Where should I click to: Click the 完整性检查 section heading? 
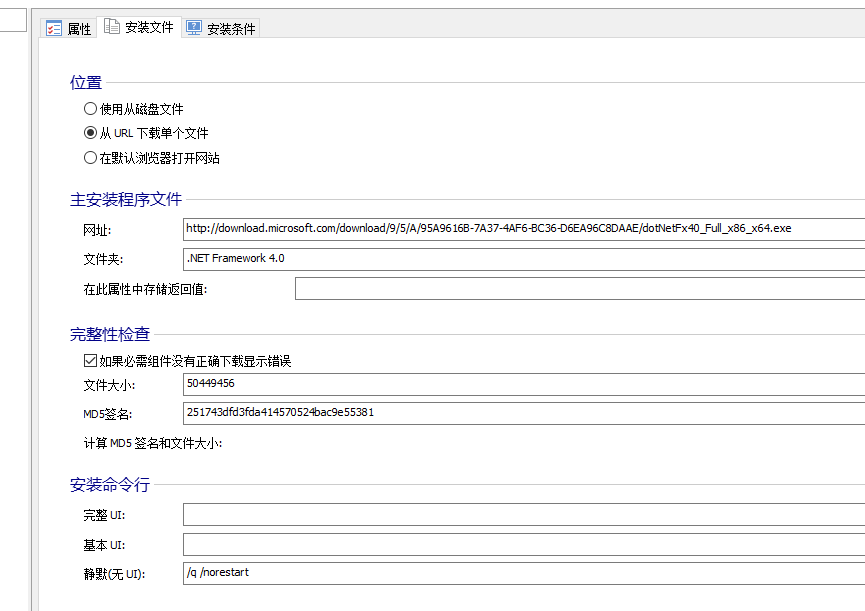coord(110,334)
